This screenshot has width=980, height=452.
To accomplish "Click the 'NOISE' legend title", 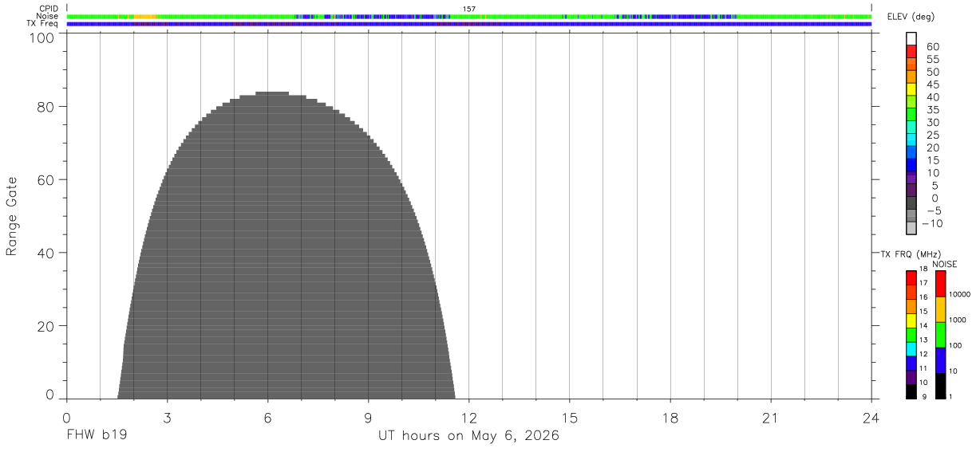I will tap(944, 264).
